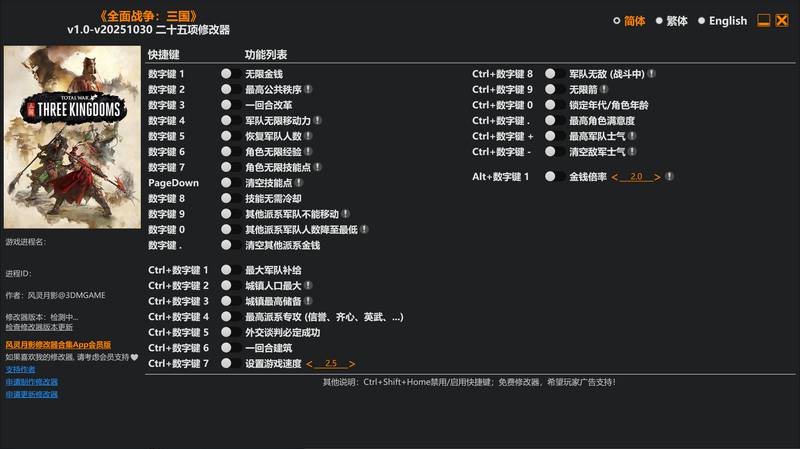Enable 设置游戏速度 toggle

(231, 363)
